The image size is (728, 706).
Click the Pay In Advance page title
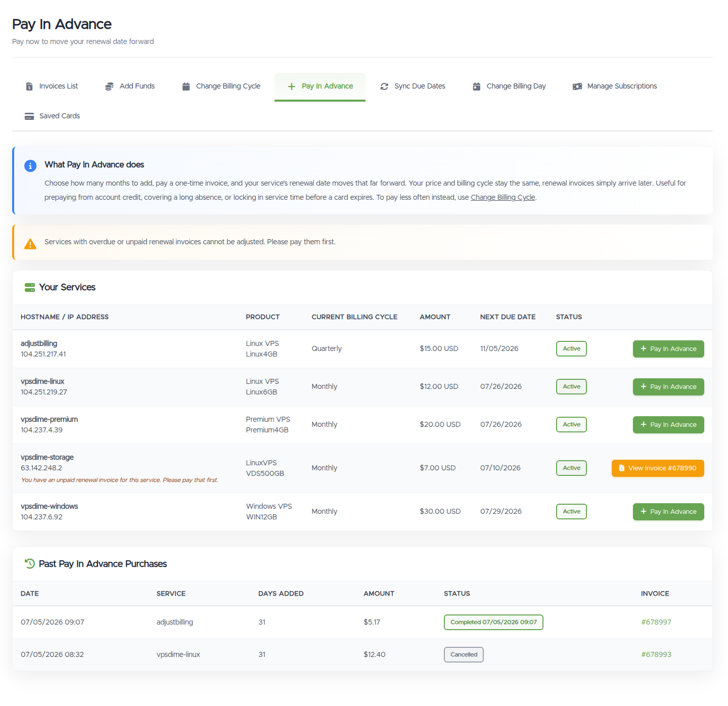click(x=62, y=24)
